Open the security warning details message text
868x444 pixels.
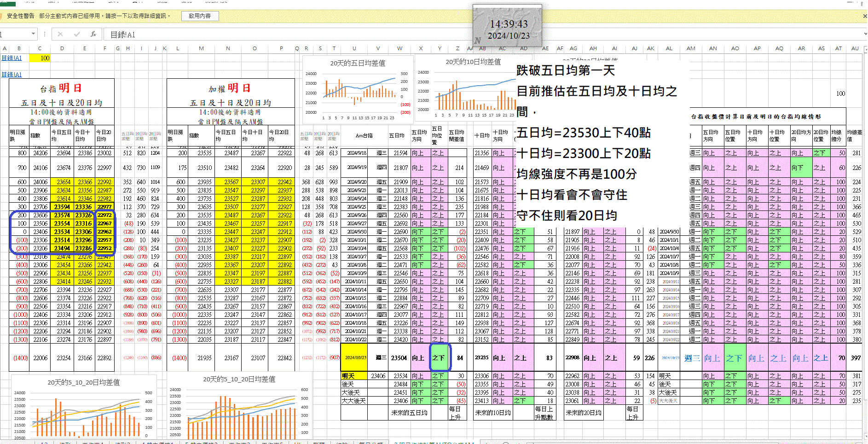104,16
